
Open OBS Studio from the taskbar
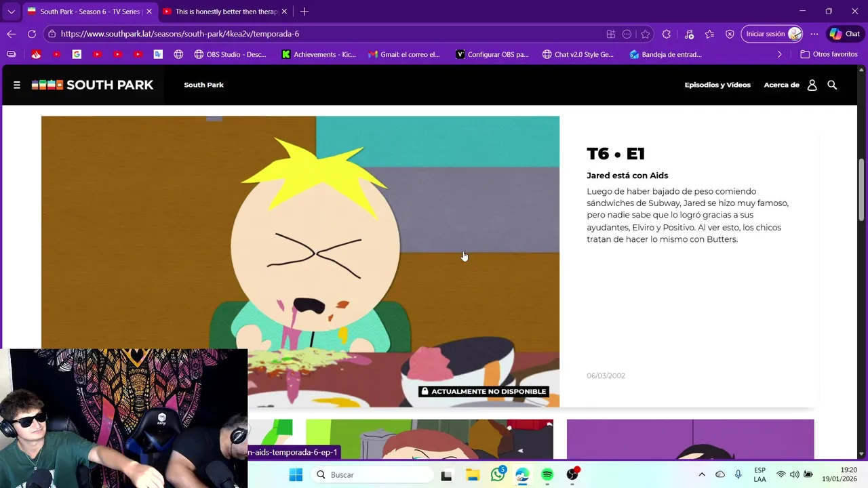coord(572,475)
